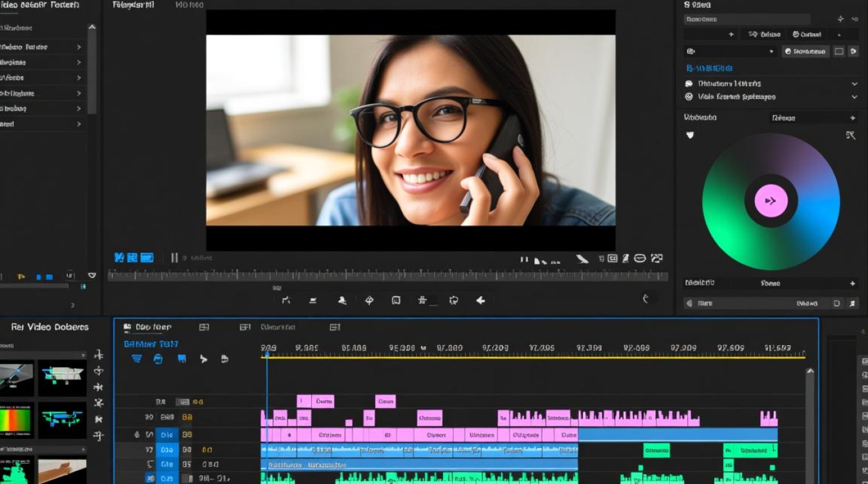
Task: Click the blue playhead on the timeline ruler
Action: point(266,354)
